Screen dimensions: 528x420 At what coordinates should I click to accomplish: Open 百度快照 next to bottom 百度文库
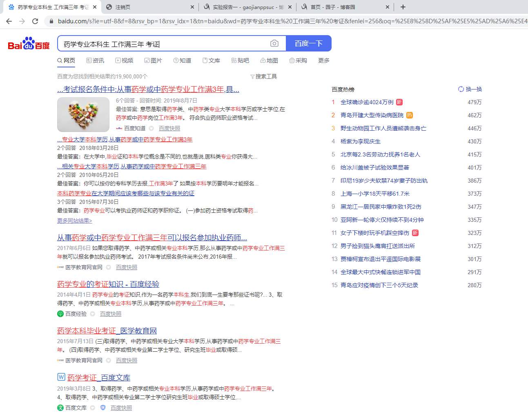(121, 408)
